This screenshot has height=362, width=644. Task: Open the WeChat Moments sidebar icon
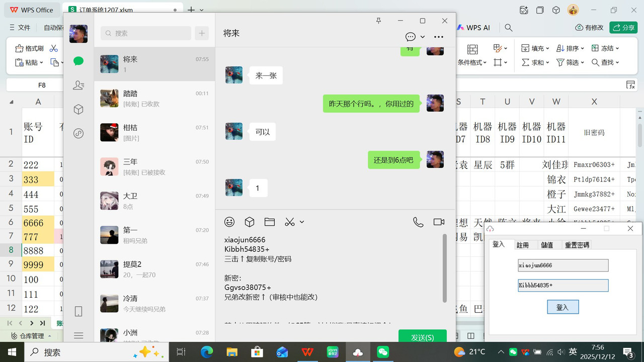(x=78, y=134)
